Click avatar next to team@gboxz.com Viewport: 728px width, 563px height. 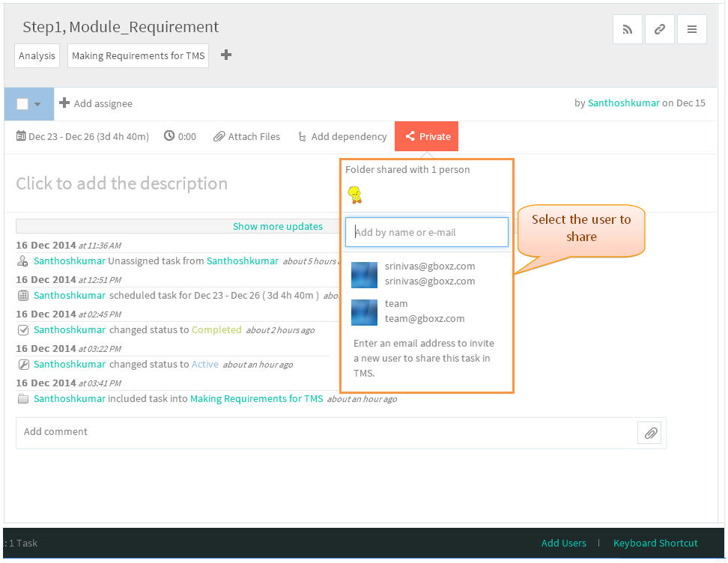[364, 312]
